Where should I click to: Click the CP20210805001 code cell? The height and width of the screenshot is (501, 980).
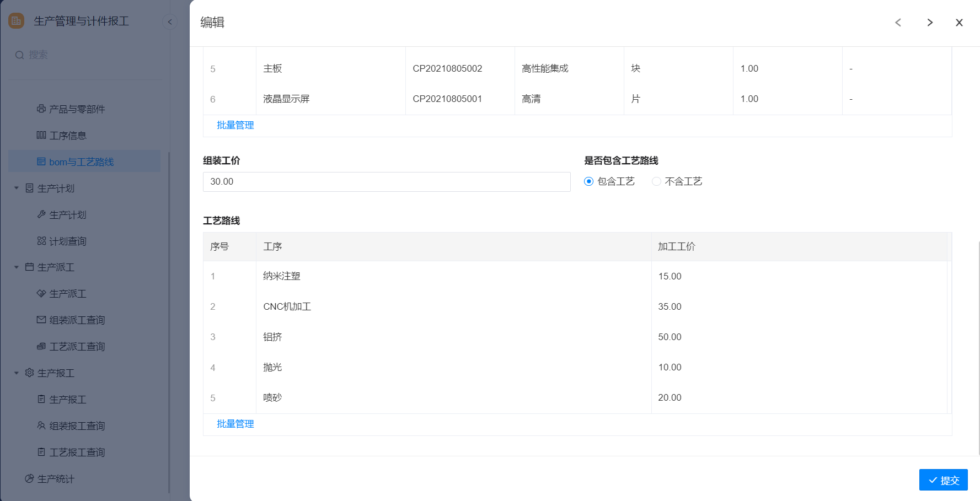[460, 99]
